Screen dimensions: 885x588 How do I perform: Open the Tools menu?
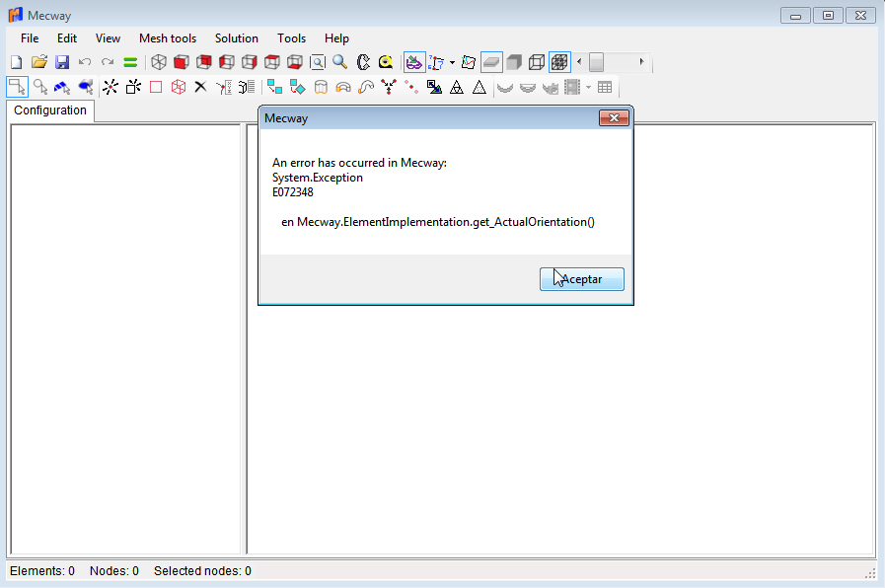[x=291, y=38]
